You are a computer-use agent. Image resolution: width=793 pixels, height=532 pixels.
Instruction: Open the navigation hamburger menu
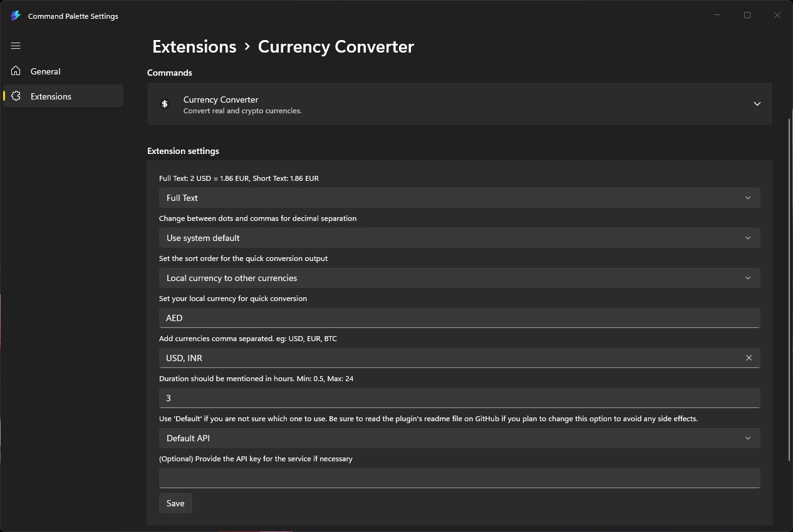coord(15,45)
